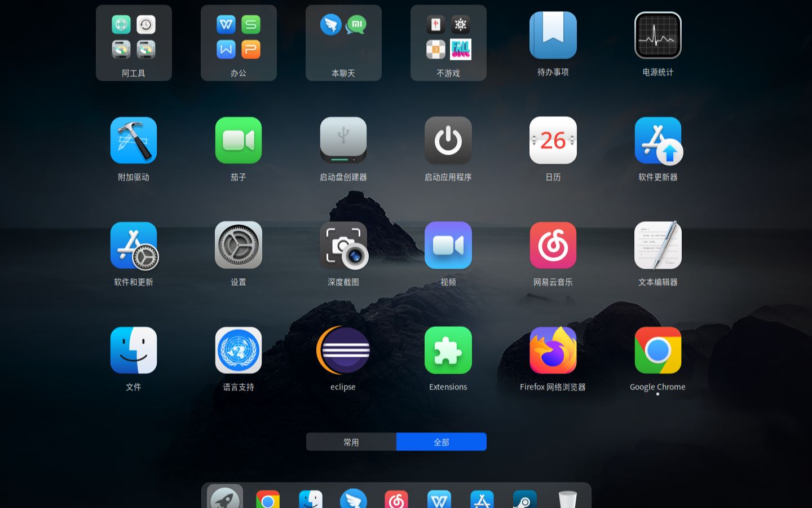Launch 语言支持 app
Image resolution: width=812 pixels, height=508 pixels.
point(239,351)
